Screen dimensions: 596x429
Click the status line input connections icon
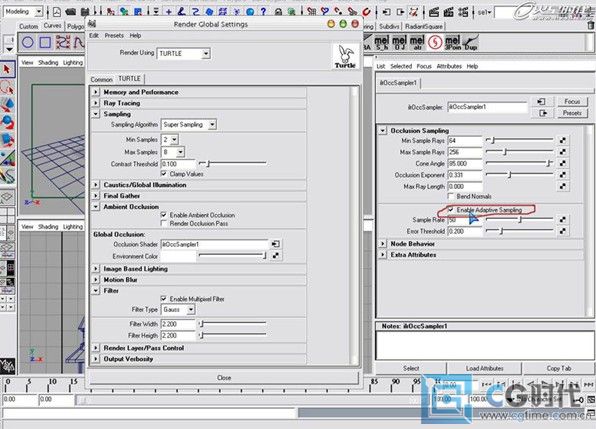point(386,12)
